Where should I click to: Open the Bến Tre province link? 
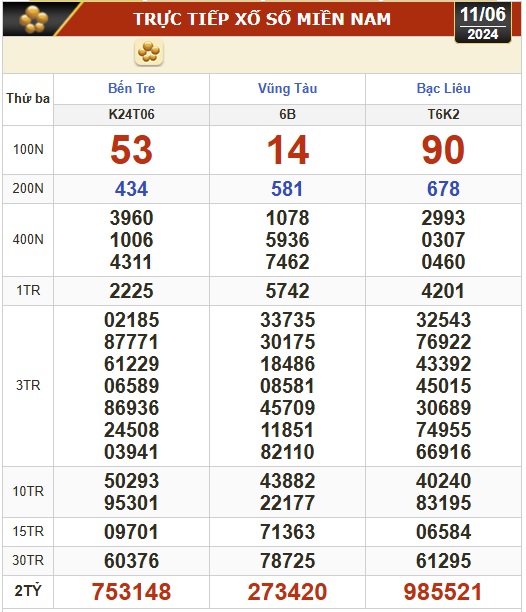[x=132, y=88]
